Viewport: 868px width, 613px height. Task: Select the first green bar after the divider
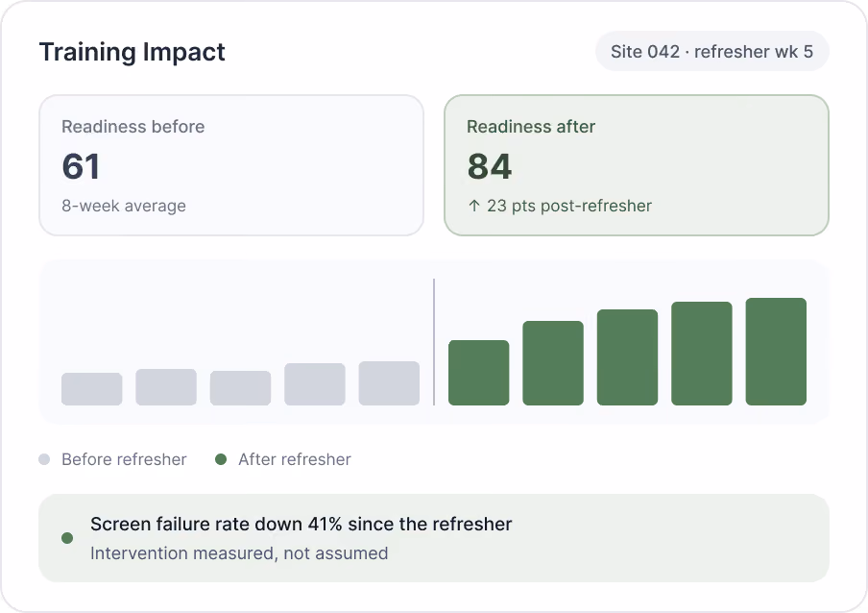(479, 373)
